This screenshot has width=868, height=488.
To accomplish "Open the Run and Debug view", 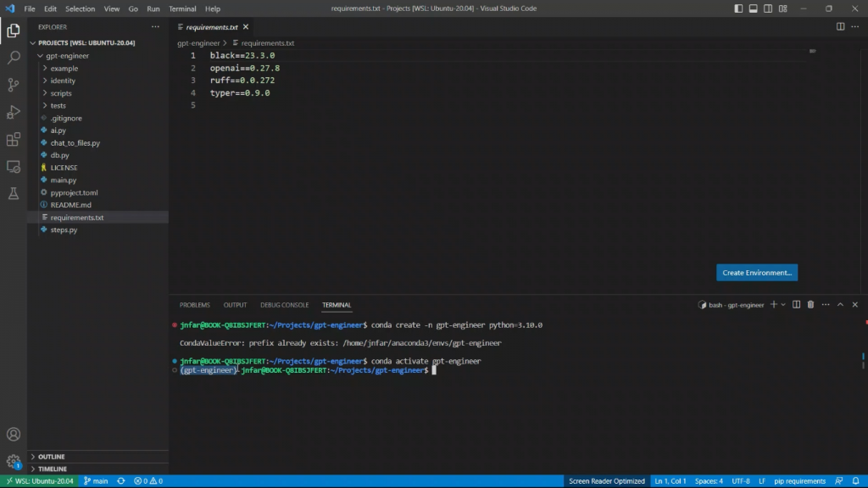I will pyautogui.click(x=14, y=112).
